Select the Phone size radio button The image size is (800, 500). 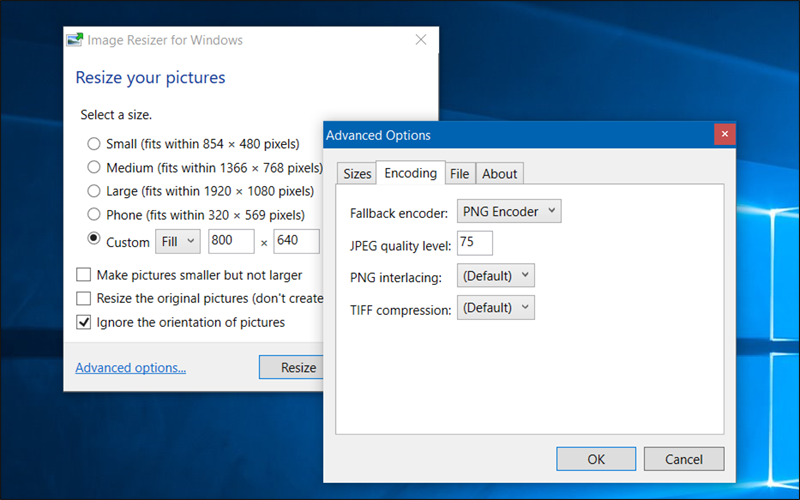tap(93, 214)
